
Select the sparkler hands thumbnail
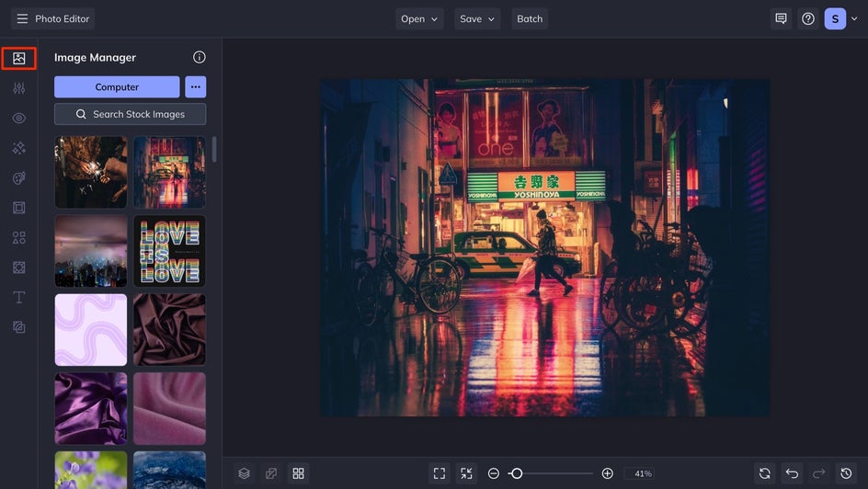coord(91,172)
